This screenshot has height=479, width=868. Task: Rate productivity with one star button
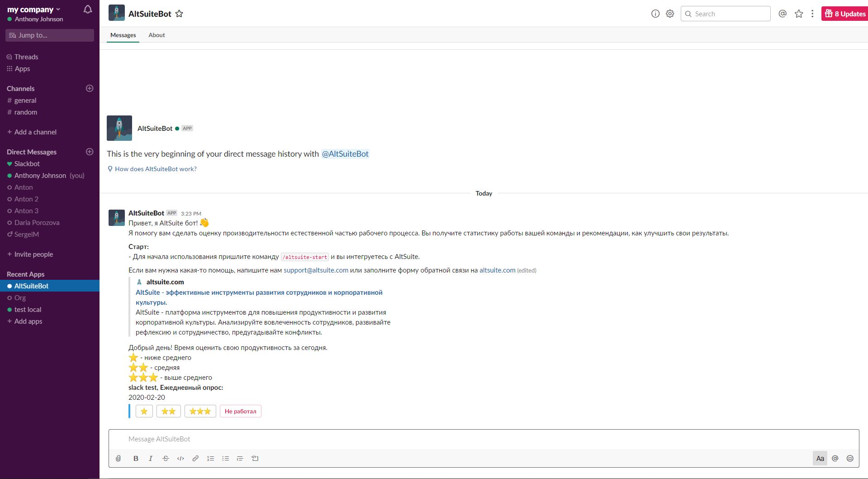click(x=144, y=411)
